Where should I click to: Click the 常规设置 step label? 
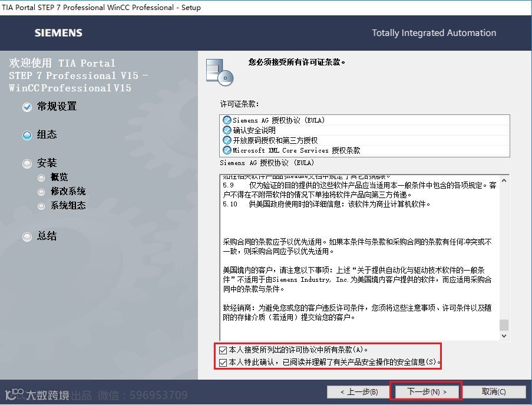pos(57,107)
